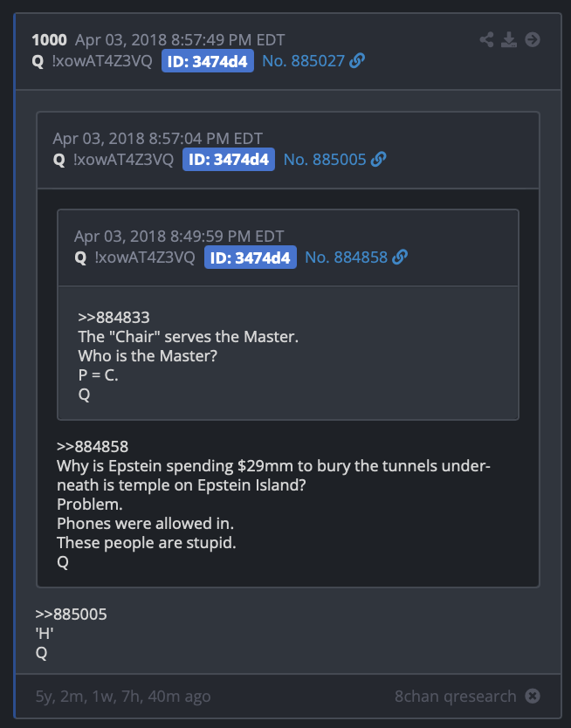This screenshot has height=728, width=571.
Task: Click the '5y, 2m, 1w, 7h, 40m ago' timestamp
Action: [x=123, y=697]
